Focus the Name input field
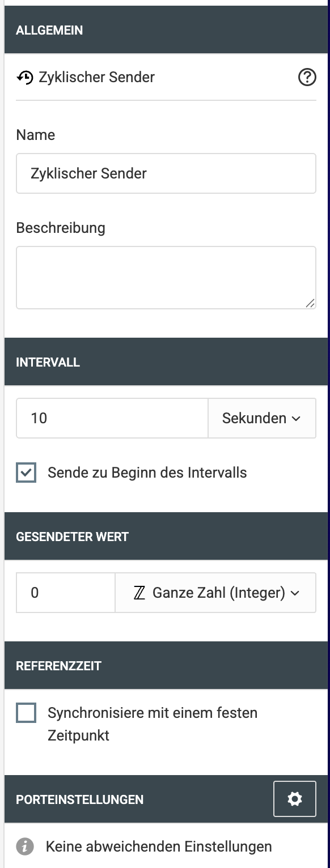The height and width of the screenshot is (868, 330). tap(166, 173)
